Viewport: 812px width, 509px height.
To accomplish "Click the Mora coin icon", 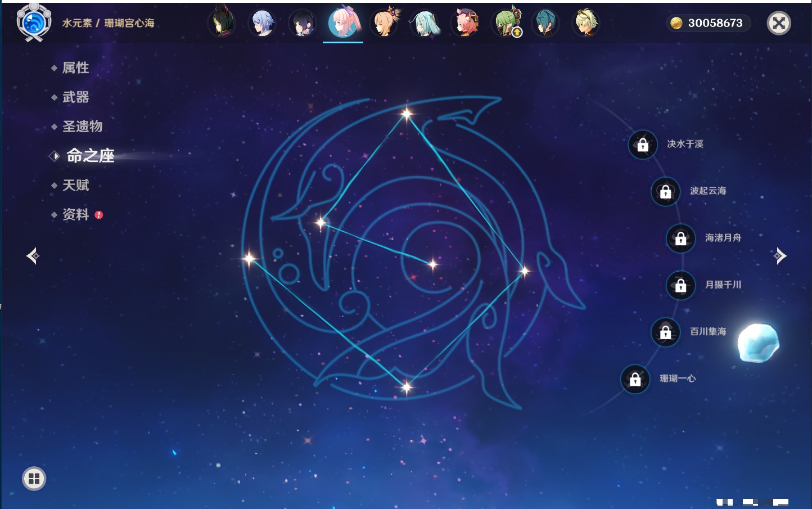I will pos(676,23).
